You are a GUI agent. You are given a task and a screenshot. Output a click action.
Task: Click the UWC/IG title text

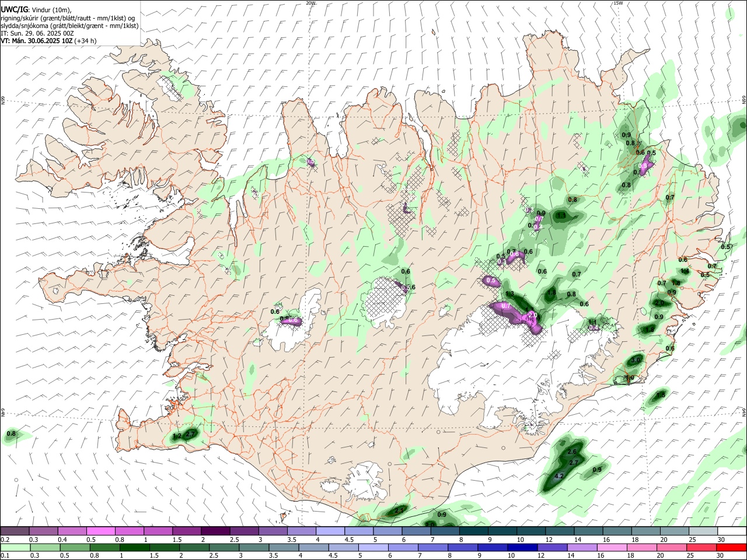pyautogui.click(x=14, y=10)
